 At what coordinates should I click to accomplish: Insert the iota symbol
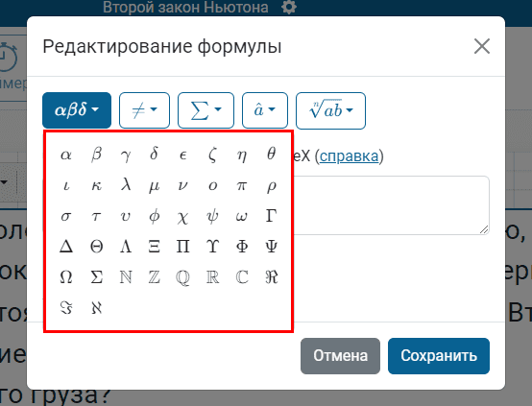click(66, 185)
